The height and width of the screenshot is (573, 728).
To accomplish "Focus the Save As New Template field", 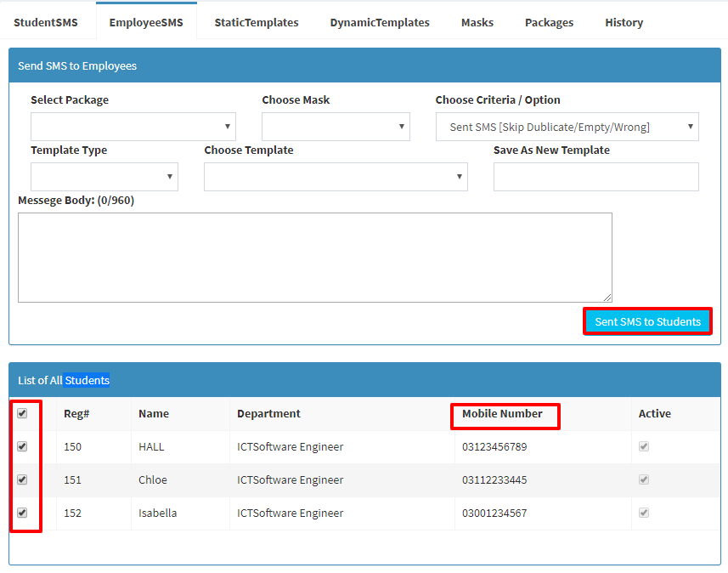I will point(596,177).
